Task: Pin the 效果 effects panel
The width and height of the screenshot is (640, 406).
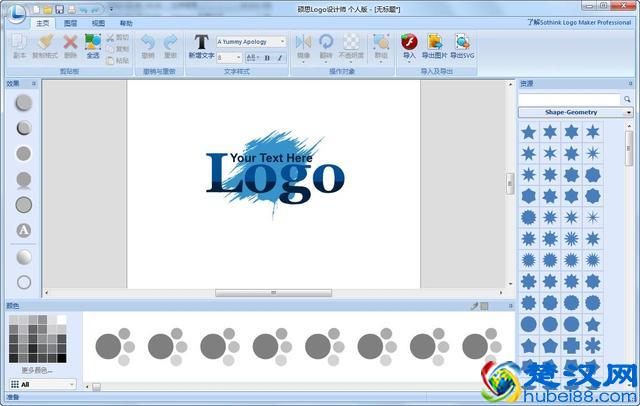Action: click(x=34, y=84)
